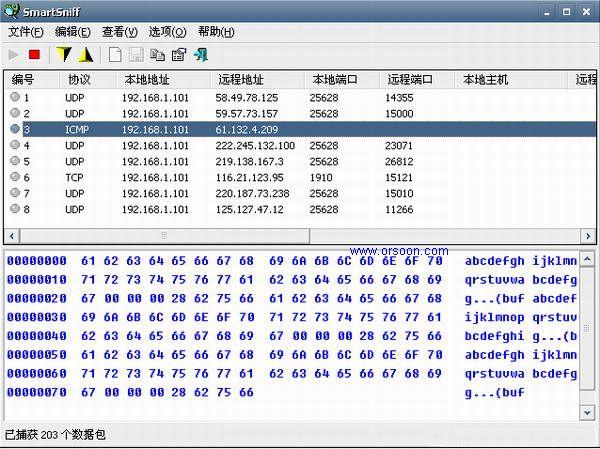
Task: Open the 帮助(H) menu
Action: pyautogui.click(x=216, y=32)
